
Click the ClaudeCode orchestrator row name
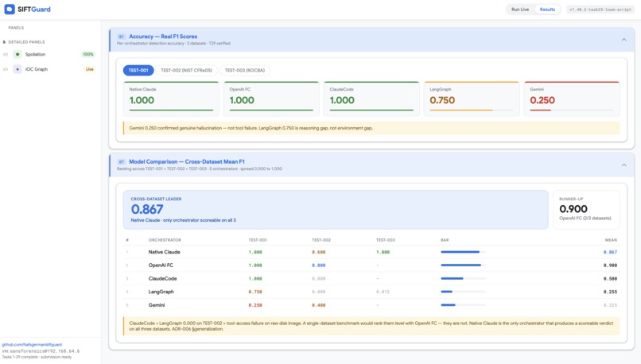(162, 279)
